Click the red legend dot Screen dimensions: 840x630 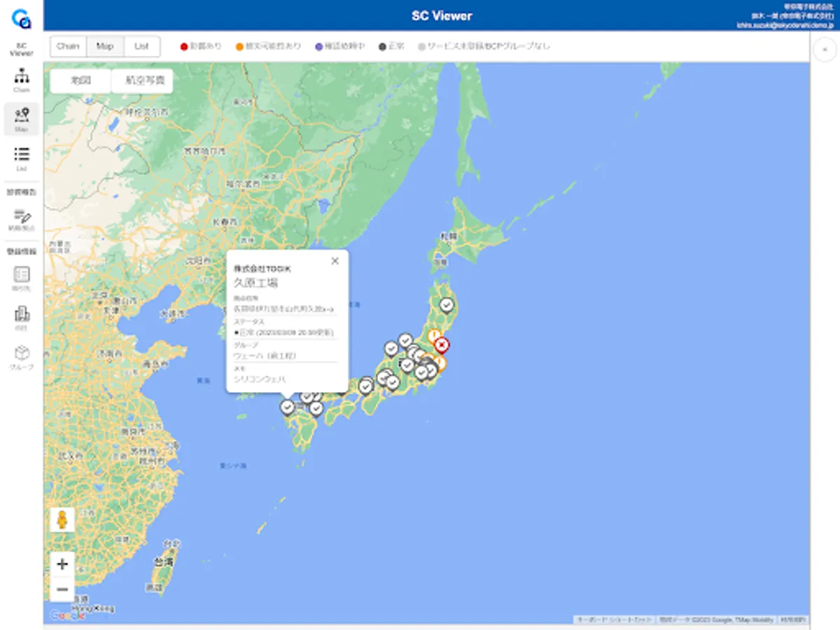pos(184,47)
